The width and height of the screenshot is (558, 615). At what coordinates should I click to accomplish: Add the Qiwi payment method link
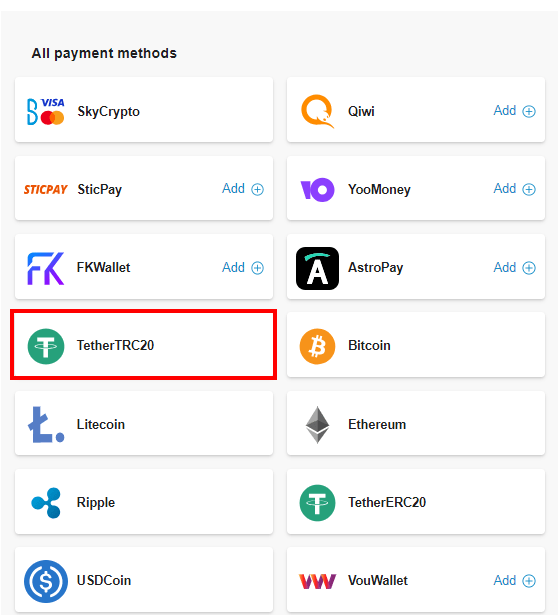pos(505,111)
